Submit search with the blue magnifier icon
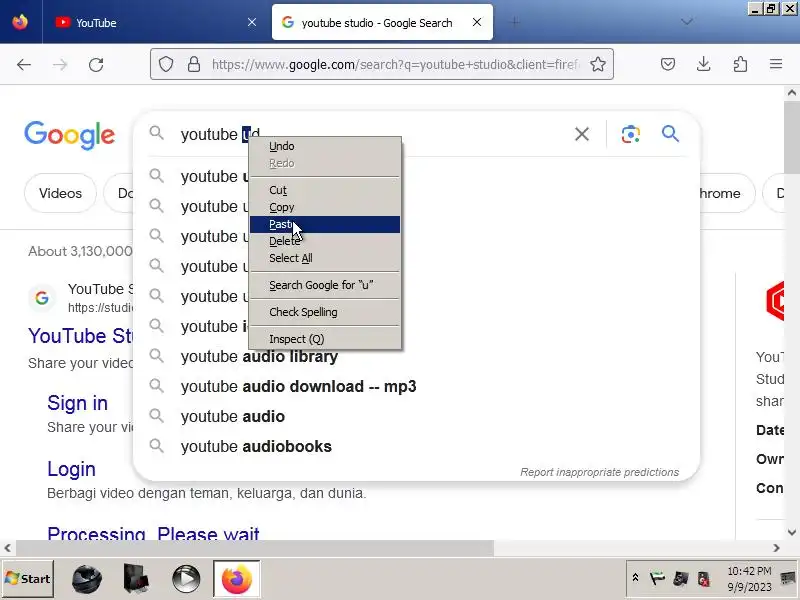The image size is (800, 600). point(670,134)
